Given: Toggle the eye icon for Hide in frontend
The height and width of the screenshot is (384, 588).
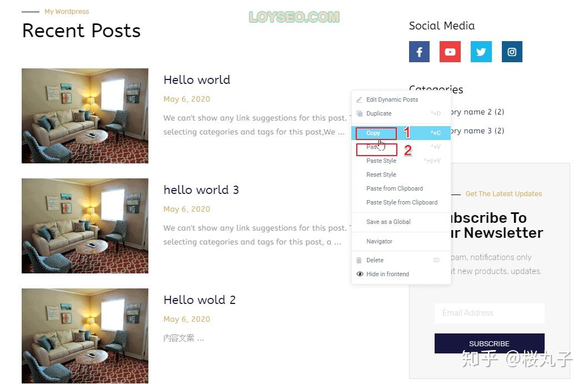Looking at the screenshot, I should pyautogui.click(x=360, y=274).
